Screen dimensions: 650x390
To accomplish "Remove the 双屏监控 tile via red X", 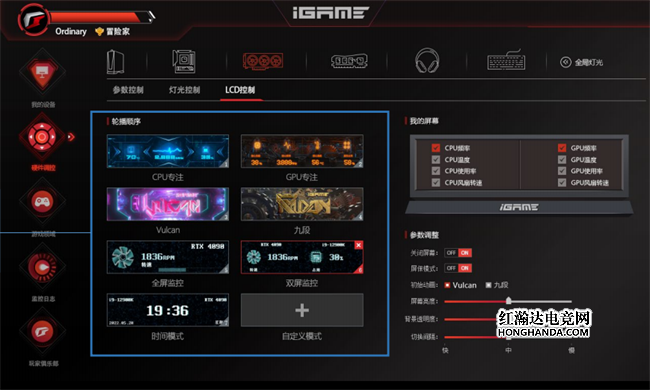I will [359, 245].
